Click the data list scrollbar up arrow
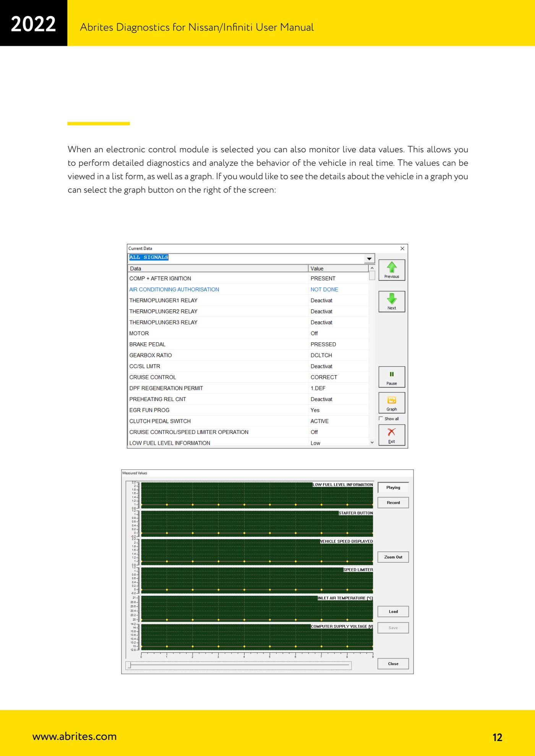535x756 pixels. pyautogui.click(x=372, y=268)
